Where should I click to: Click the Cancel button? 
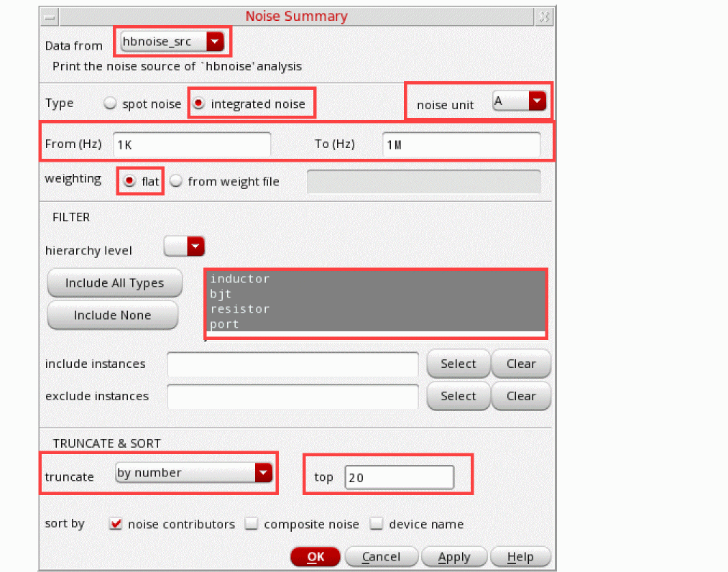[382, 557]
